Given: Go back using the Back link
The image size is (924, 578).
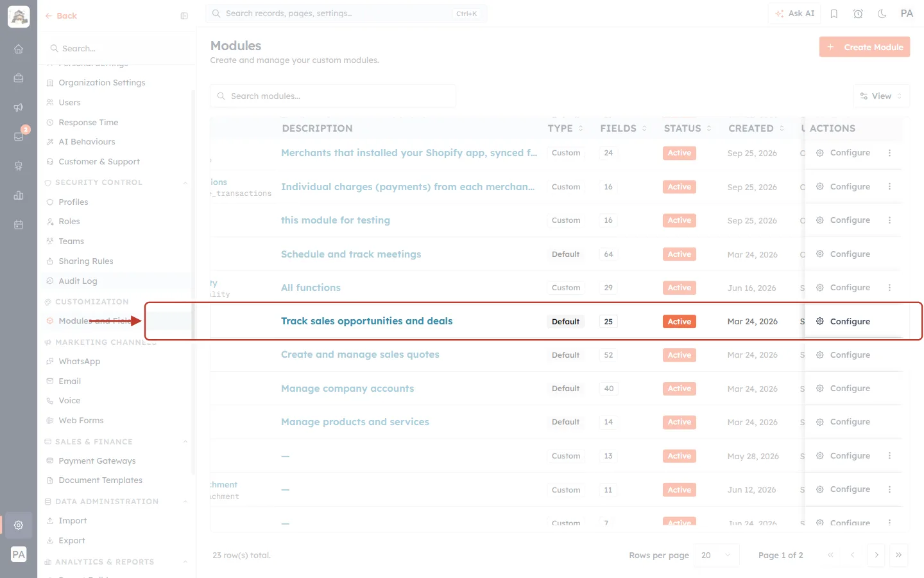Looking at the screenshot, I should coord(61,16).
